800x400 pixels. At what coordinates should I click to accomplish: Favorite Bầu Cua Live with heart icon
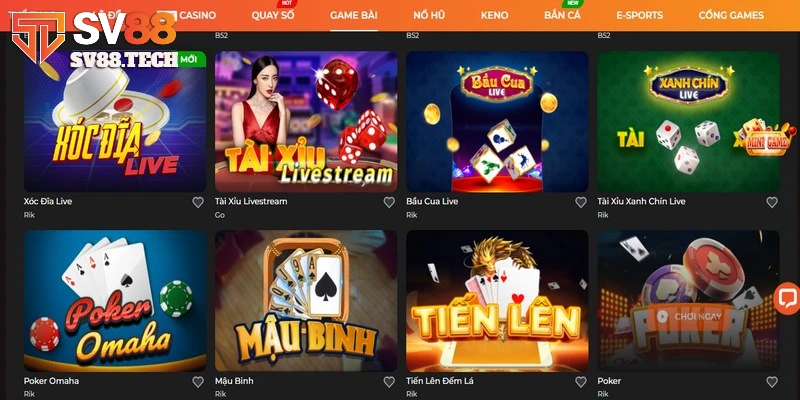pos(581,203)
